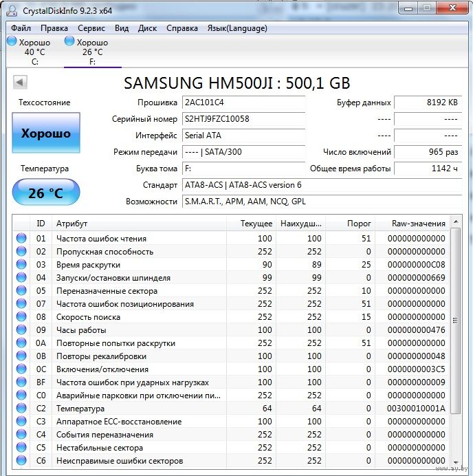Click status orb for attribute C5 row

tap(21, 447)
